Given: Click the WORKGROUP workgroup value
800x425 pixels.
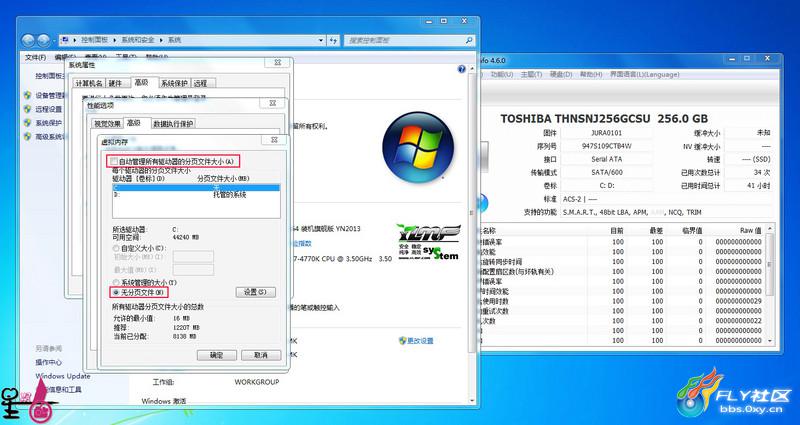Looking at the screenshot, I should point(257,382).
